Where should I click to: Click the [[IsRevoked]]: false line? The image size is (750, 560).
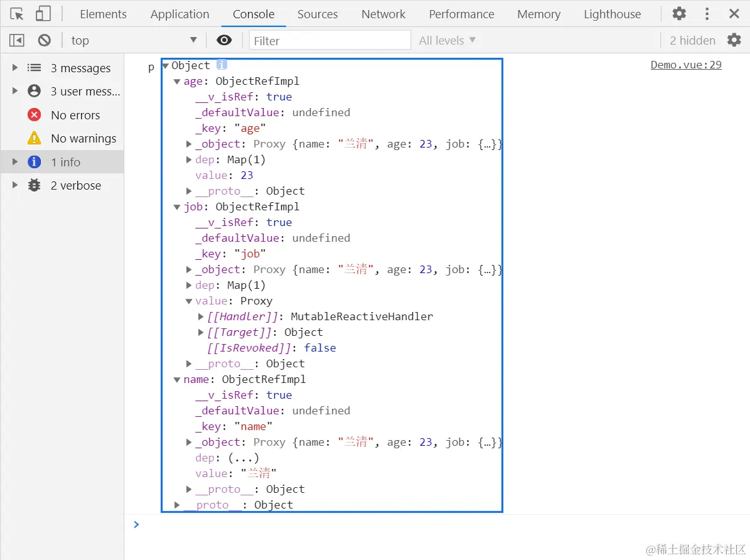(272, 348)
